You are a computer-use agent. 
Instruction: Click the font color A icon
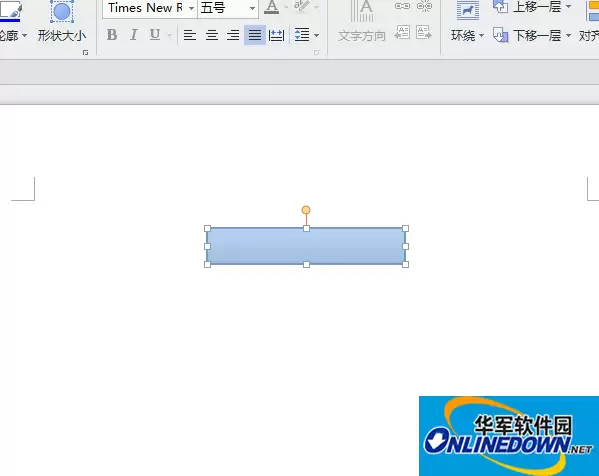272,7
